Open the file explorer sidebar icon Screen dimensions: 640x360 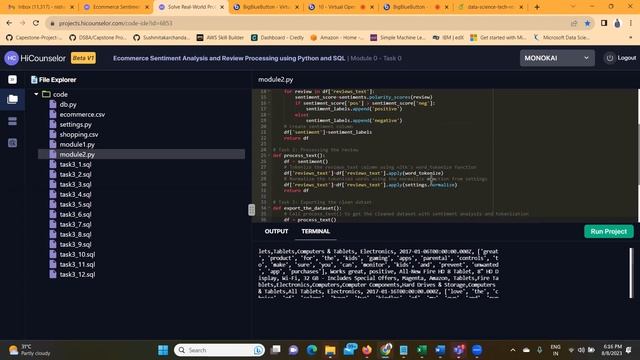(x=13, y=99)
